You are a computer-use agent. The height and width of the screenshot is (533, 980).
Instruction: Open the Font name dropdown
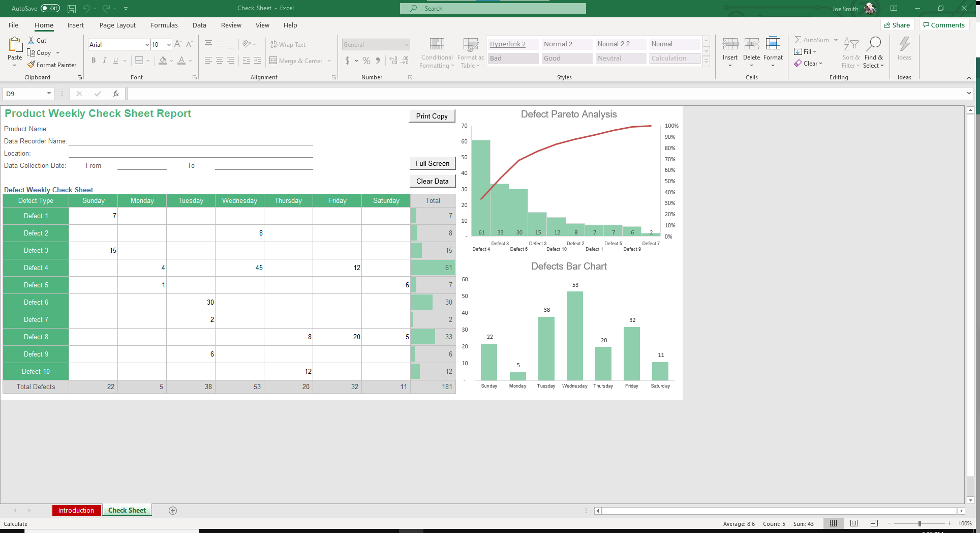tap(146, 44)
